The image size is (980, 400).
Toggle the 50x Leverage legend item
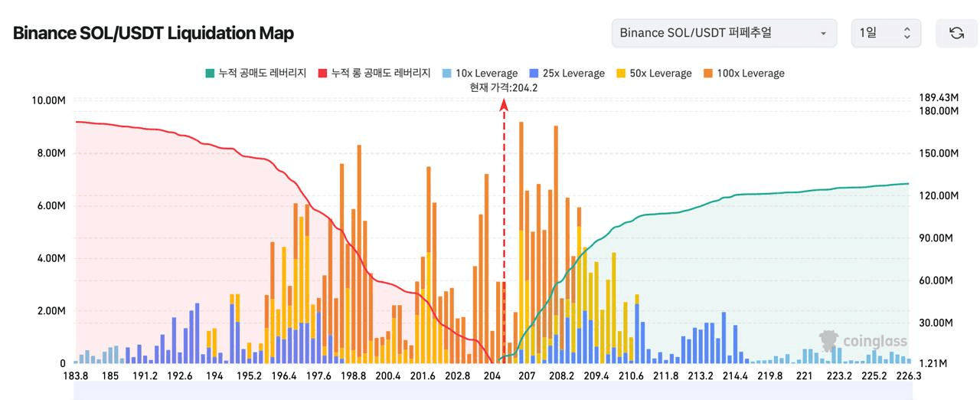(x=653, y=74)
